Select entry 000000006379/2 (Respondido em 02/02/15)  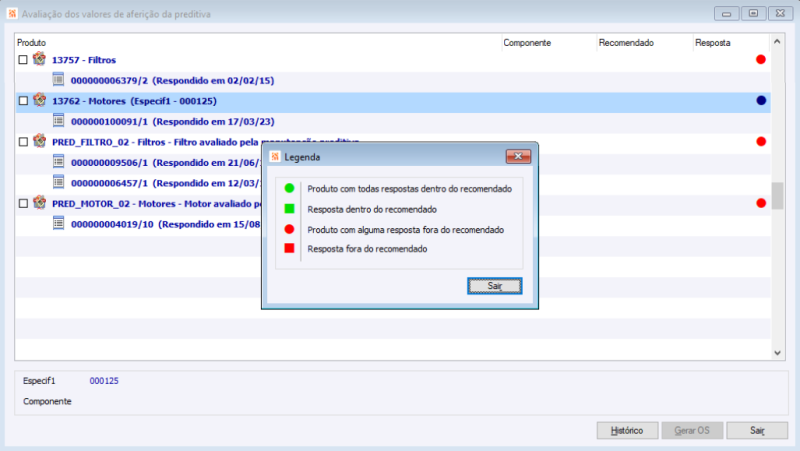pyautogui.click(x=393, y=81)
